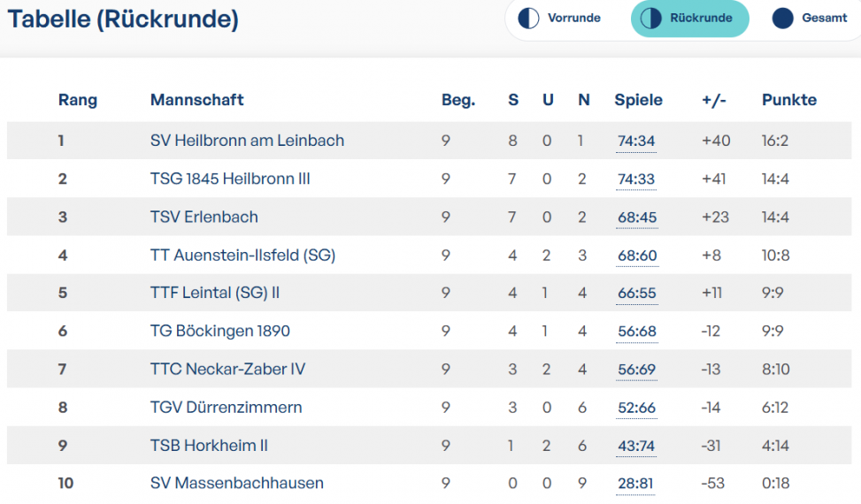Screen dimensions: 861x504
Task: Open the 43:74 games detail for Horkheim II
Action: click(x=636, y=447)
